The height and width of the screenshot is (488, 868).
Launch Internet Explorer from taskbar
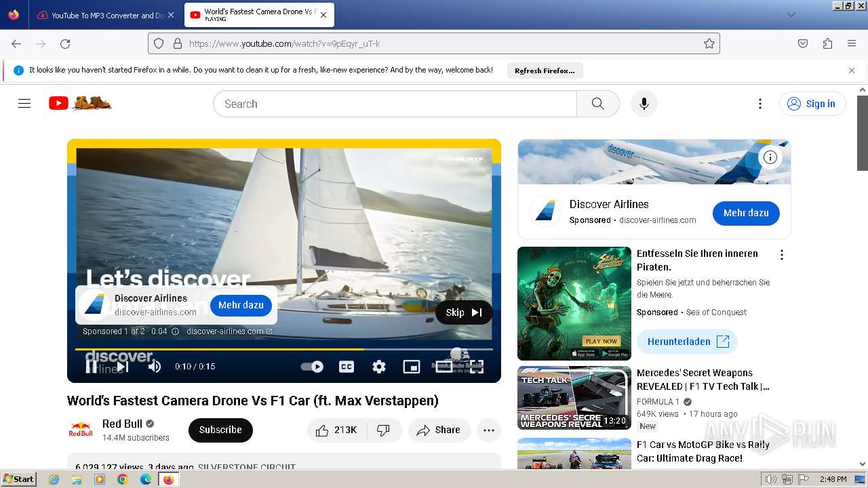54,479
